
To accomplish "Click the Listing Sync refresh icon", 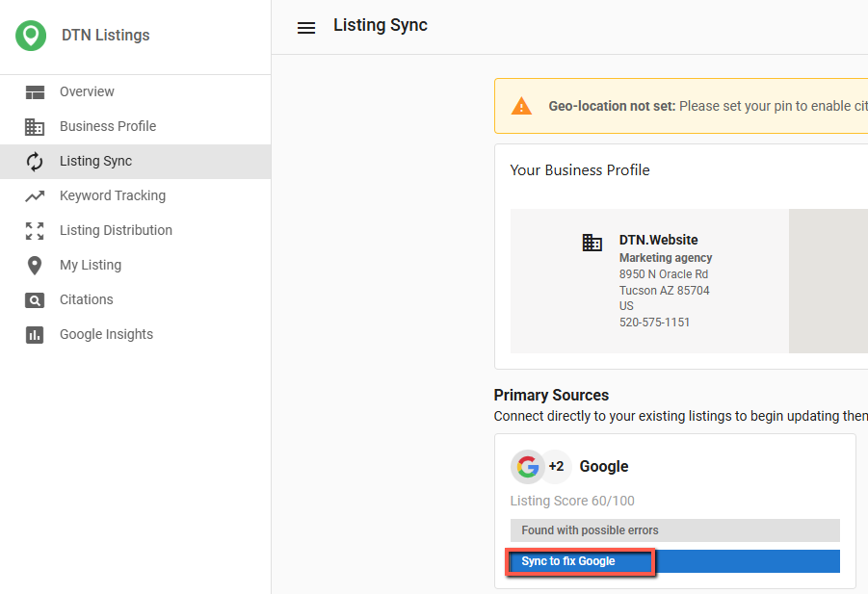I will tap(35, 162).
